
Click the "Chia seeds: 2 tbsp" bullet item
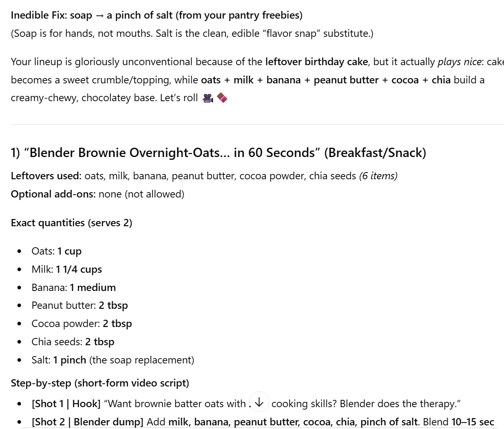coord(73,342)
